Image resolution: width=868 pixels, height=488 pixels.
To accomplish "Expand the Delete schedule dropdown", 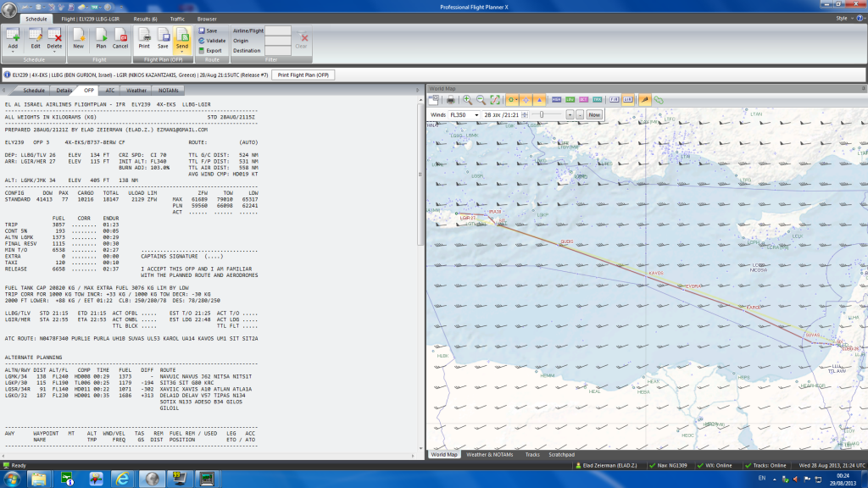I will 56,51.
